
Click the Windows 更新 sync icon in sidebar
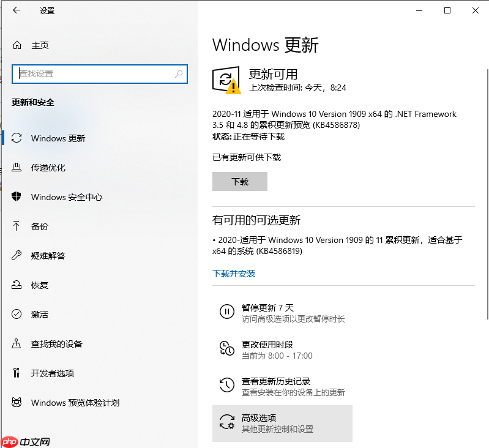tap(17, 138)
